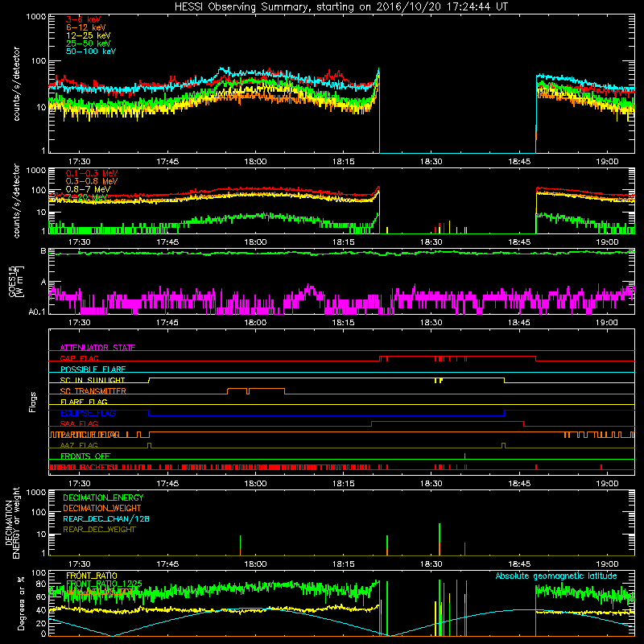Click the FLARE_FLAG label
This screenshot has height=644, width=644.
coord(84,402)
